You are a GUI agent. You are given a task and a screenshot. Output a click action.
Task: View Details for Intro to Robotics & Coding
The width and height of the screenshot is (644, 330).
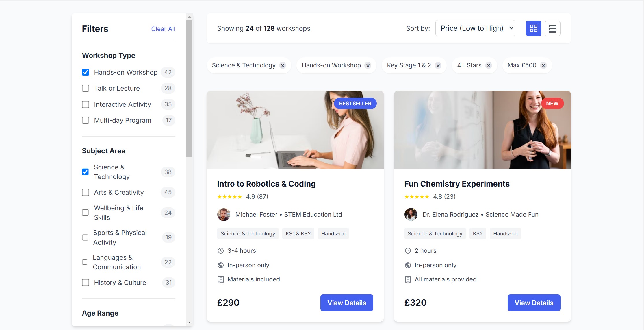[346, 303]
